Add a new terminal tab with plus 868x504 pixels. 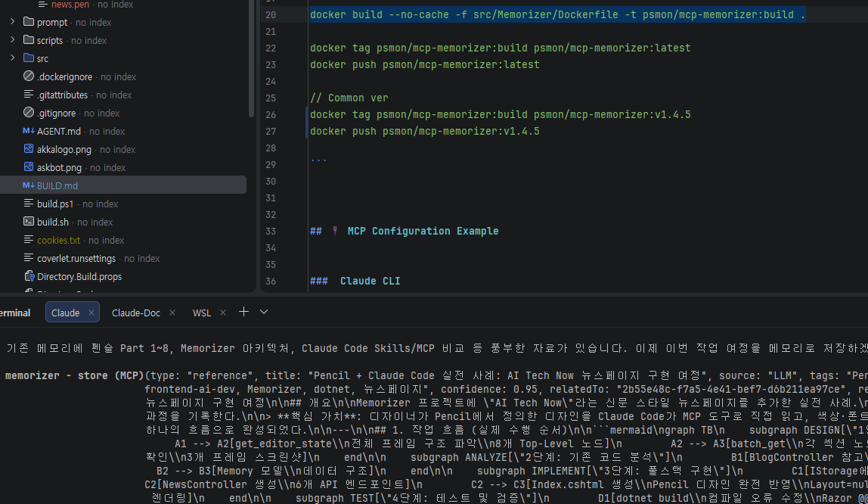tap(243, 312)
